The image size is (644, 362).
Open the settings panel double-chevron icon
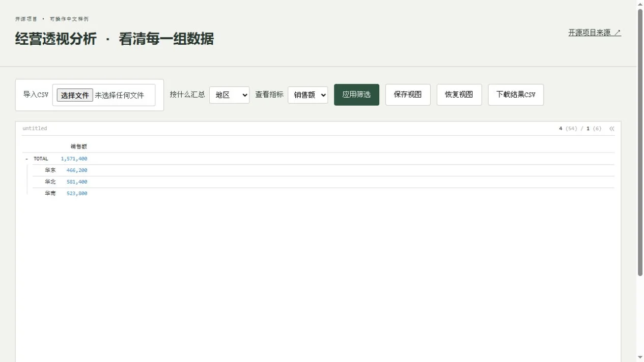click(611, 129)
